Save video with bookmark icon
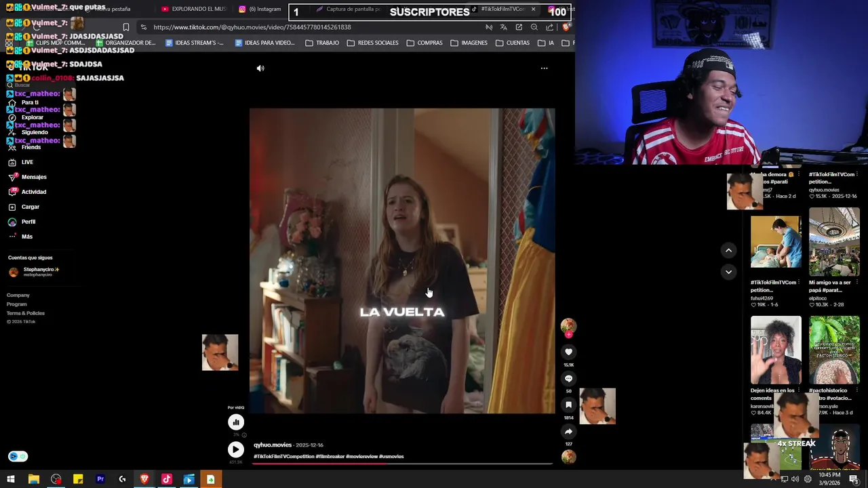This screenshot has width=868, height=488. tap(568, 405)
